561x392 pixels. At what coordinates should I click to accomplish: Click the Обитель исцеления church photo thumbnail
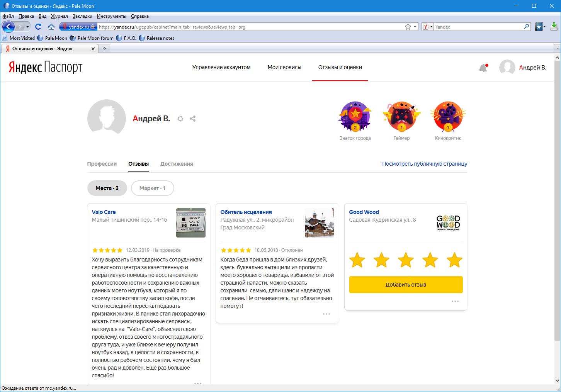tap(320, 223)
